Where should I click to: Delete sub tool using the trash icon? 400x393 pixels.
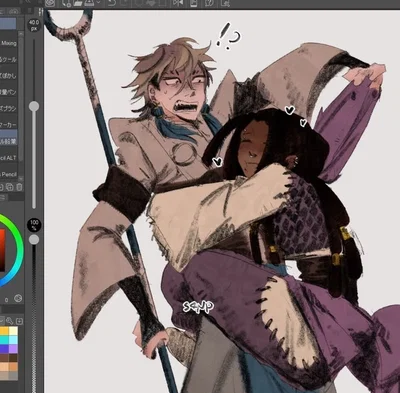(20, 187)
